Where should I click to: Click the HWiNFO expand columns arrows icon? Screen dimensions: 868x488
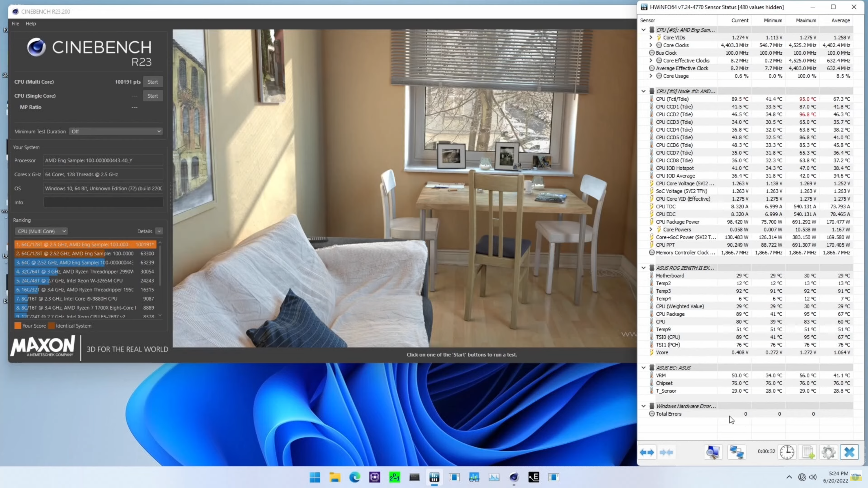(647, 452)
